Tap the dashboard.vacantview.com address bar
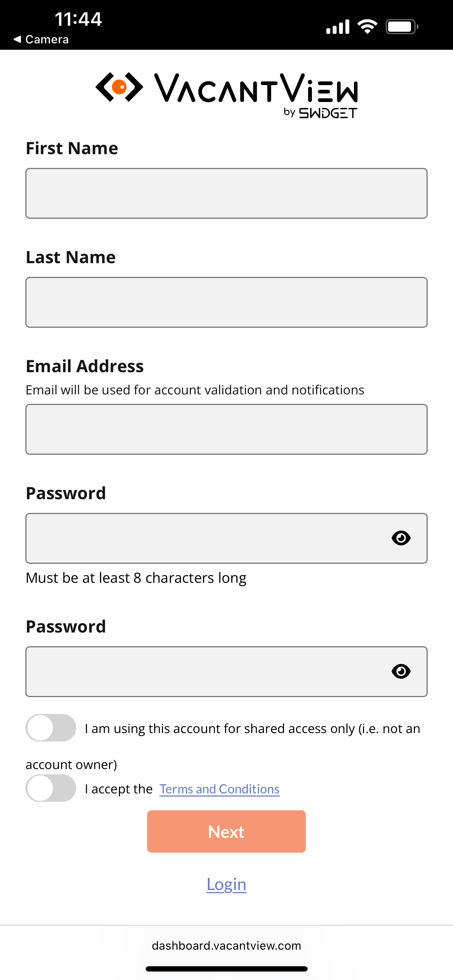Screen dimensions: 453x980 click(x=226, y=946)
